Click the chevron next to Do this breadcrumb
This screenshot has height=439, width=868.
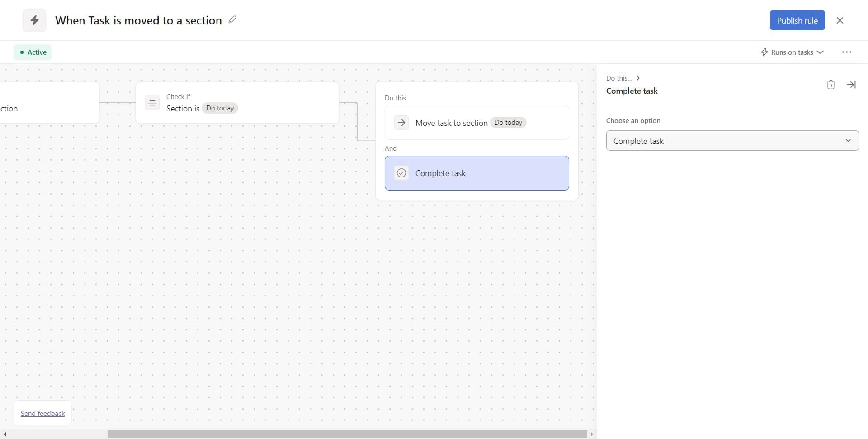click(638, 78)
